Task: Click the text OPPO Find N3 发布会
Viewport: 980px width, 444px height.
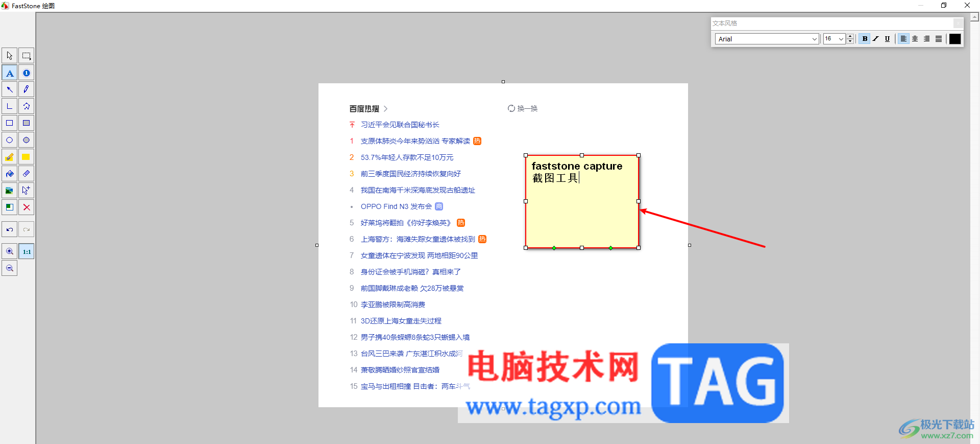Action: pyautogui.click(x=397, y=206)
